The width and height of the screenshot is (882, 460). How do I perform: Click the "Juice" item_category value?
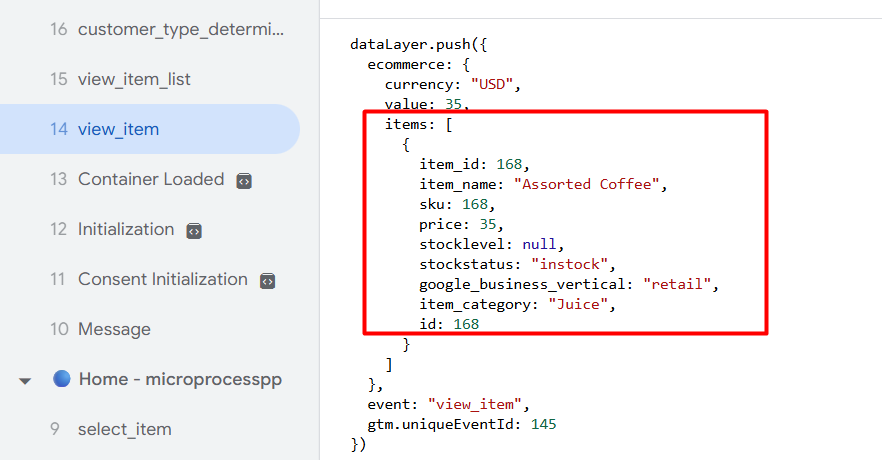point(578,304)
